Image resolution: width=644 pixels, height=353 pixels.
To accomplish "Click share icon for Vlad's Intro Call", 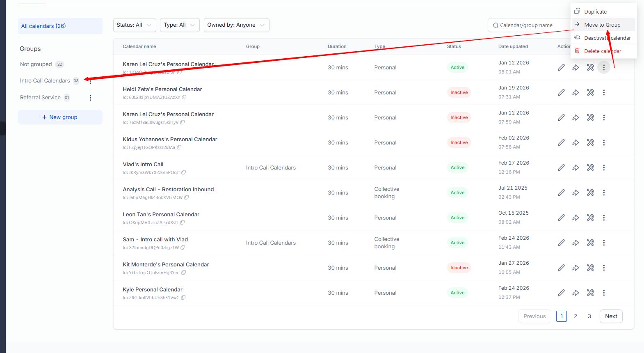I will click(x=575, y=168).
